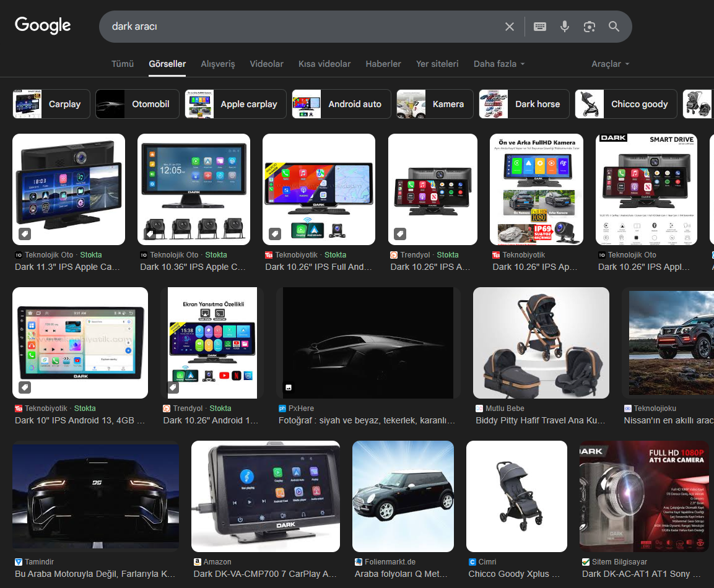Click the Folienmarkt.de favicon

pos(359,562)
